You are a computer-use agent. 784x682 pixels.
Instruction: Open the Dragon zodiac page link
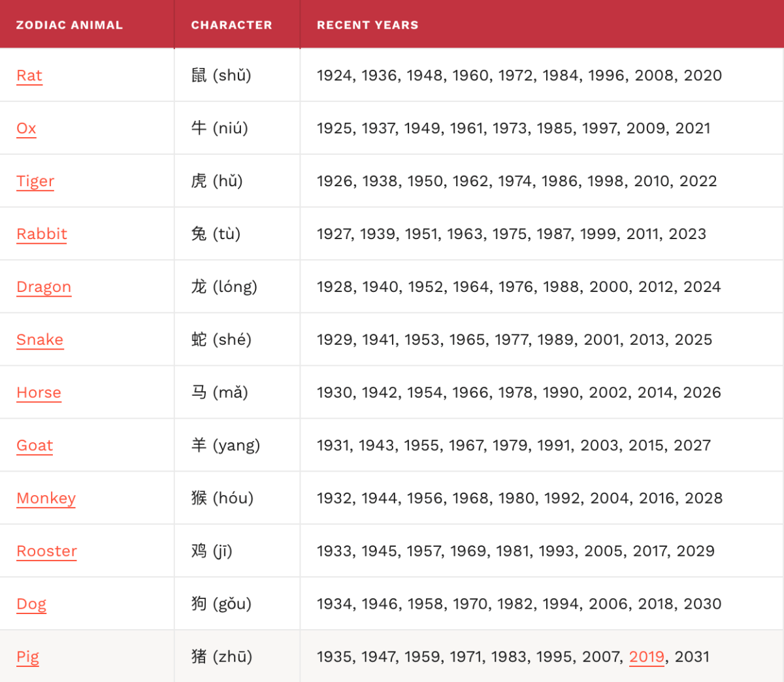(44, 287)
